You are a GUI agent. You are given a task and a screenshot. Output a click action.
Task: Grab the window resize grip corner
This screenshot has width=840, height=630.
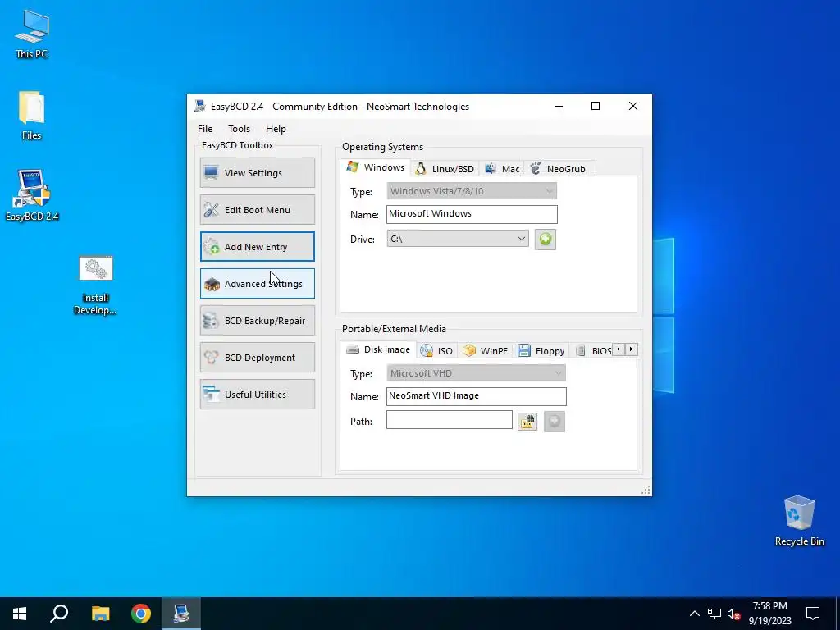point(646,491)
